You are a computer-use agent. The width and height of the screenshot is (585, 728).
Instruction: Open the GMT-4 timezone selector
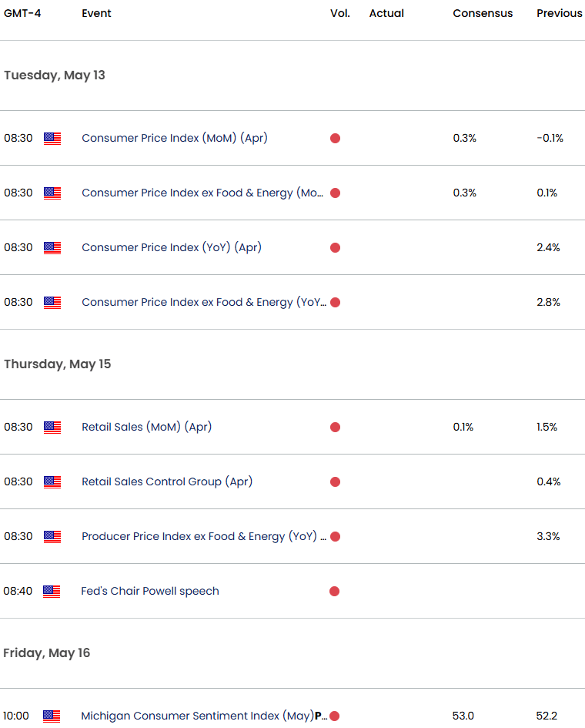21,13
